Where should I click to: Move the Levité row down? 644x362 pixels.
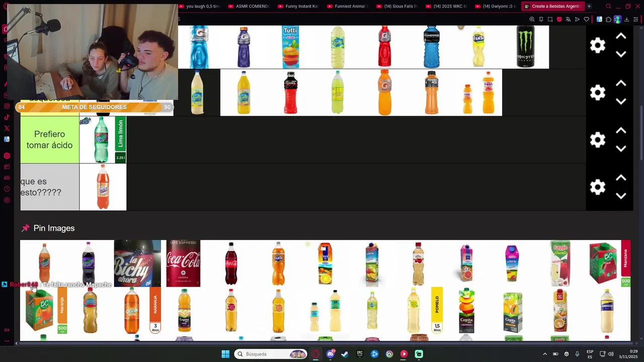(x=621, y=102)
